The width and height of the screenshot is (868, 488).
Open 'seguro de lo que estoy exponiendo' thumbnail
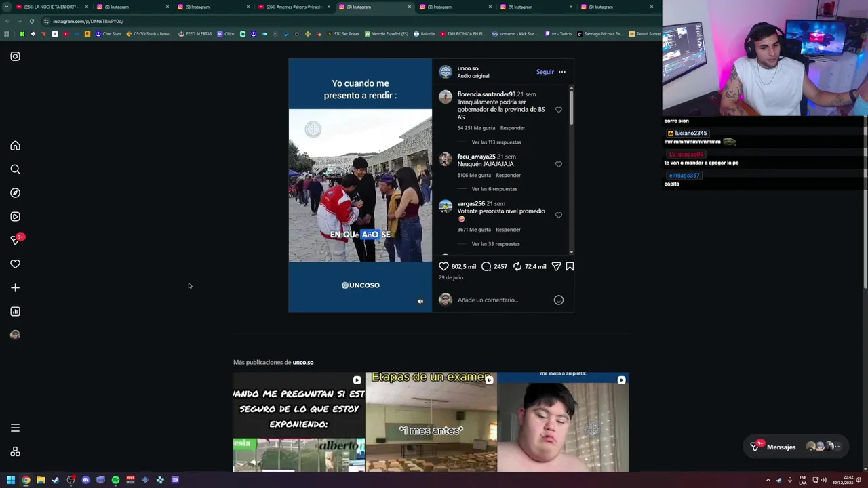tap(299, 422)
